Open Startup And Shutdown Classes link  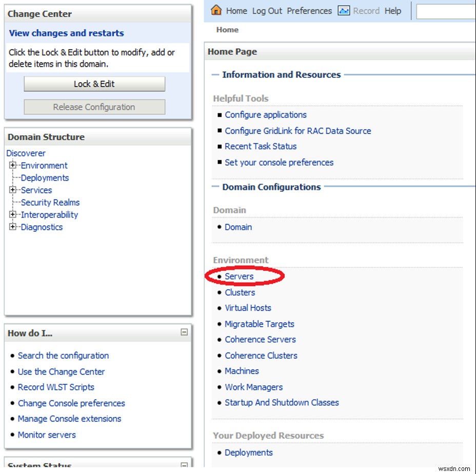(x=282, y=403)
